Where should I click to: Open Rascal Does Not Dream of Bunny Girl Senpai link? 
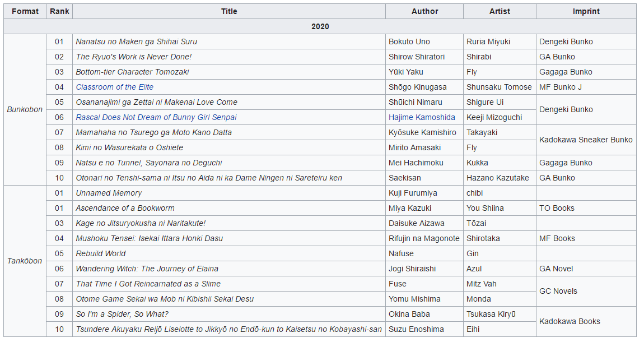156,118
